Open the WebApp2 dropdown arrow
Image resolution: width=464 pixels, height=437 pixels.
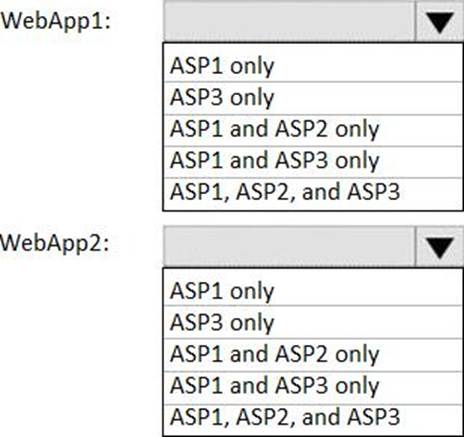pos(440,247)
